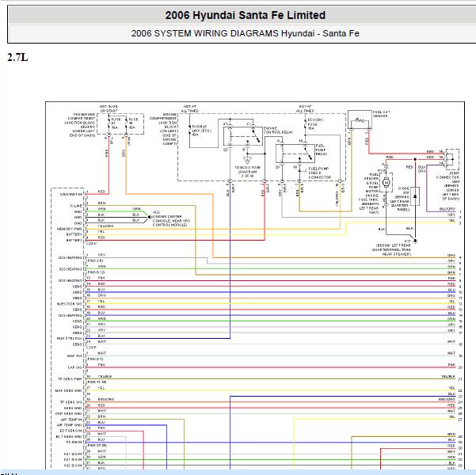Click the "DIODE" label text
The width and height of the screenshot is (476, 475).
(403, 188)
